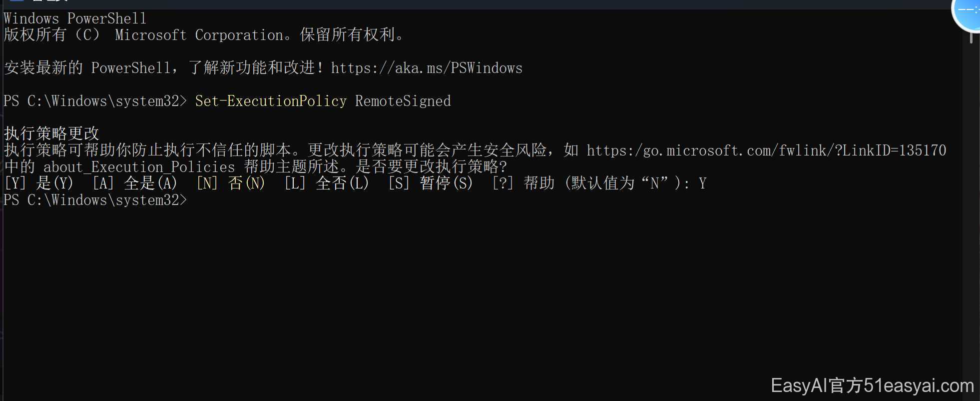
Task: Open the aka.ms/PSWindows link
Action: coord(427,68)
